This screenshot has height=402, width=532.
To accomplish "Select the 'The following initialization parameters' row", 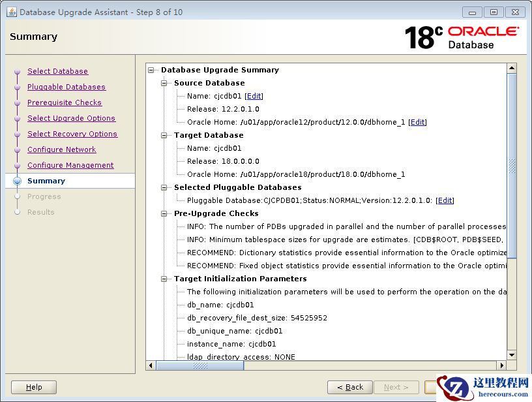I will click(347, 292).
